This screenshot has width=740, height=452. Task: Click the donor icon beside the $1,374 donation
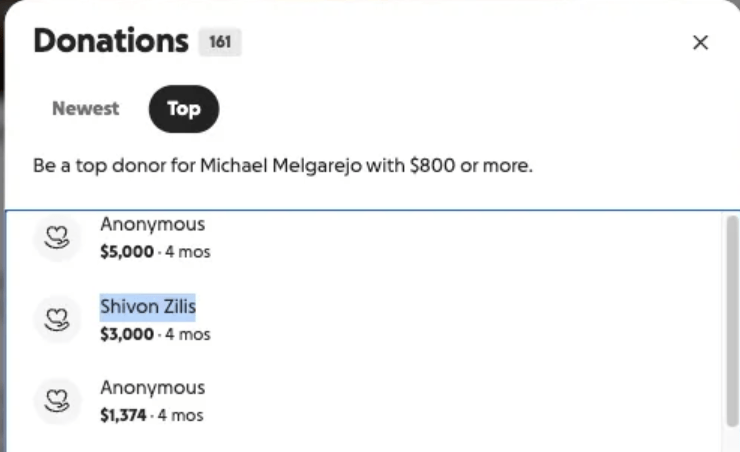pos(57,400)
